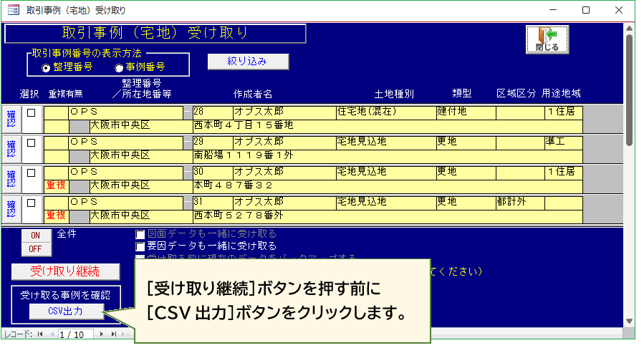This screenshot has height=358, width=644.
Task: Click the 閉じる door icon button
Action: 547,39
